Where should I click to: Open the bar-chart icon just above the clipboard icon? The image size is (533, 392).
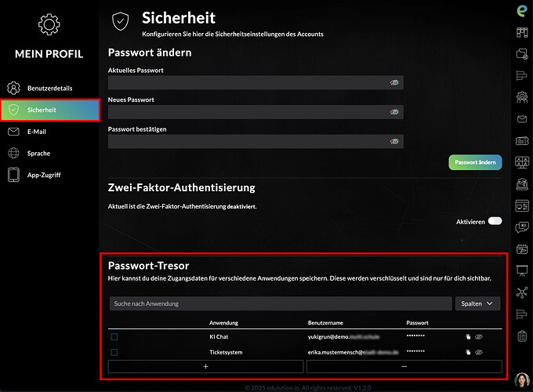521,314
